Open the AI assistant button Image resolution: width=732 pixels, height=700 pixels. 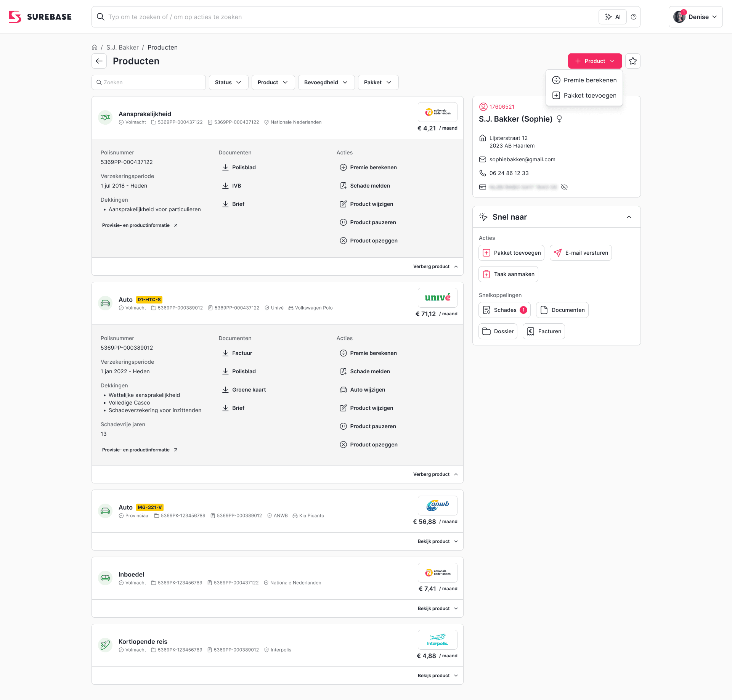tap(613, 17)
